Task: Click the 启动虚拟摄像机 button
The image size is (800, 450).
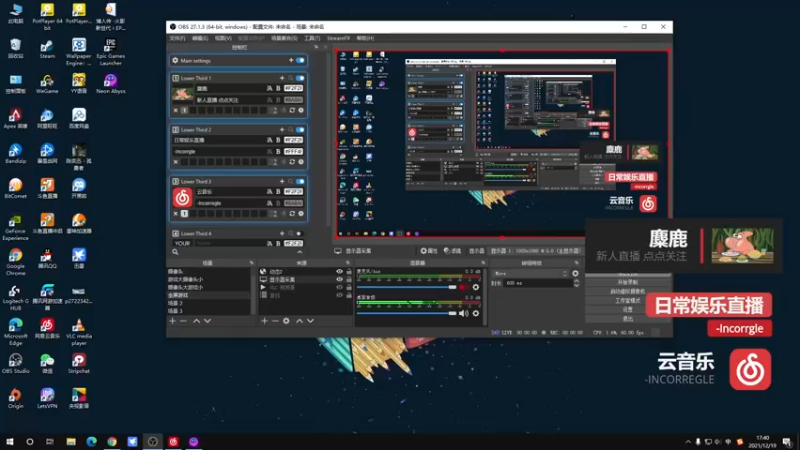Action: click(628, 291)
